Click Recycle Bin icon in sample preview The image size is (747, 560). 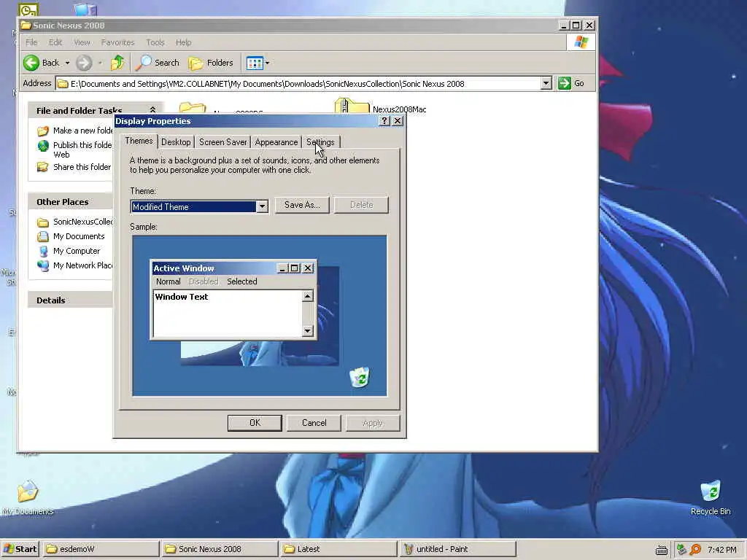click(x=360, y=377)
